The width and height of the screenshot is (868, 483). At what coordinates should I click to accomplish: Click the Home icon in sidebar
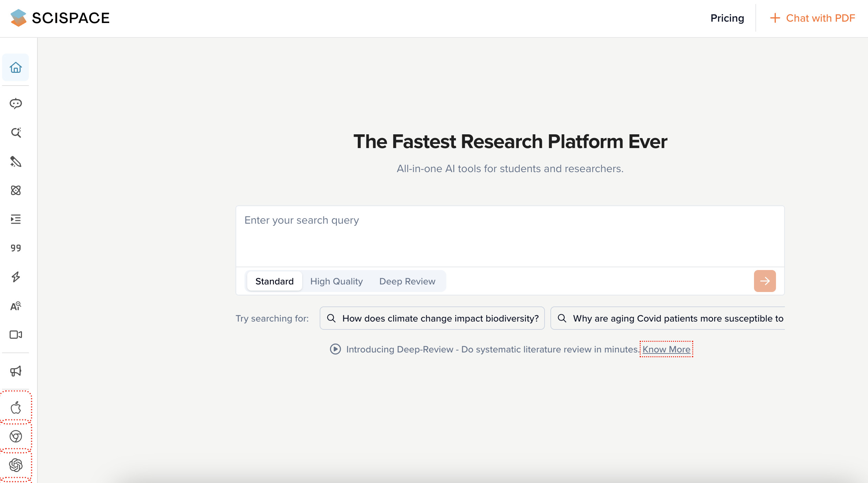[x=16, y=67]
